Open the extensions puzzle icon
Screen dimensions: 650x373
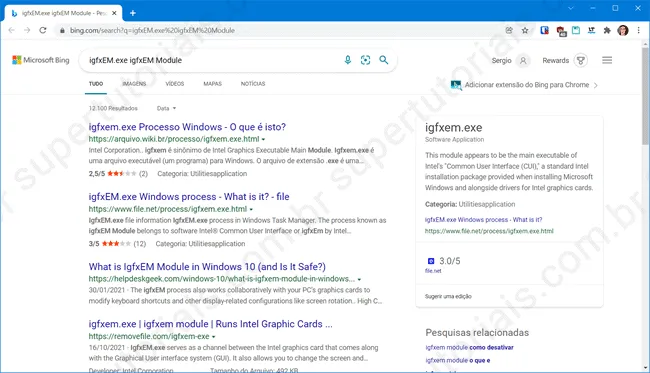[607, 30]
